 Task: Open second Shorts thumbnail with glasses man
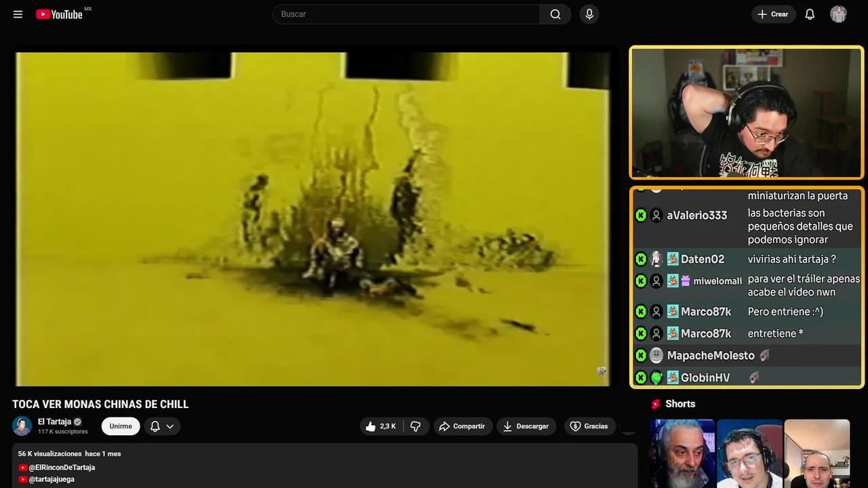pos(749,453)
